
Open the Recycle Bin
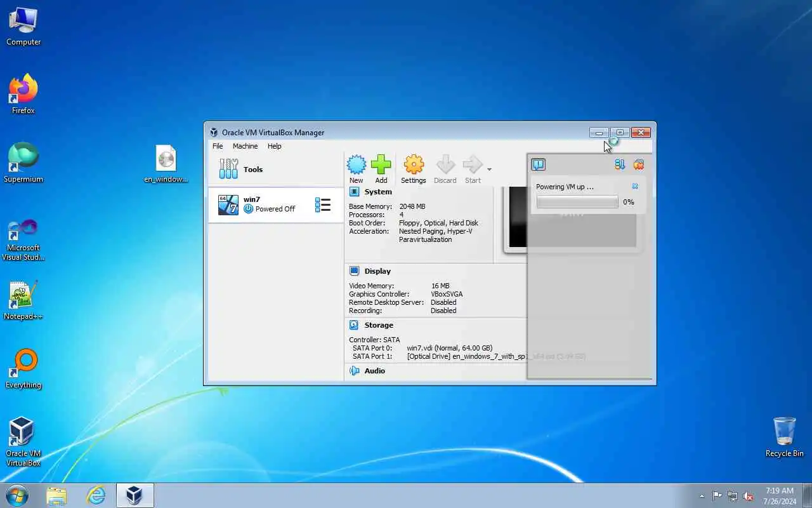(x=785, y=437)
